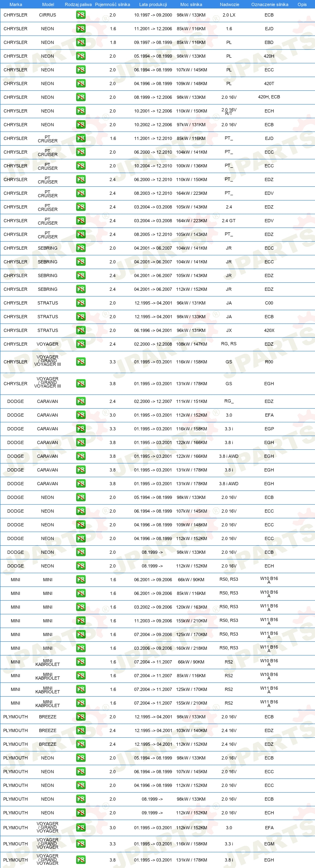The width and height of the screenshot is (315, 868).
Task: Click fuel icon in Chrysler Cirrus row
Action: coord(81,15)
